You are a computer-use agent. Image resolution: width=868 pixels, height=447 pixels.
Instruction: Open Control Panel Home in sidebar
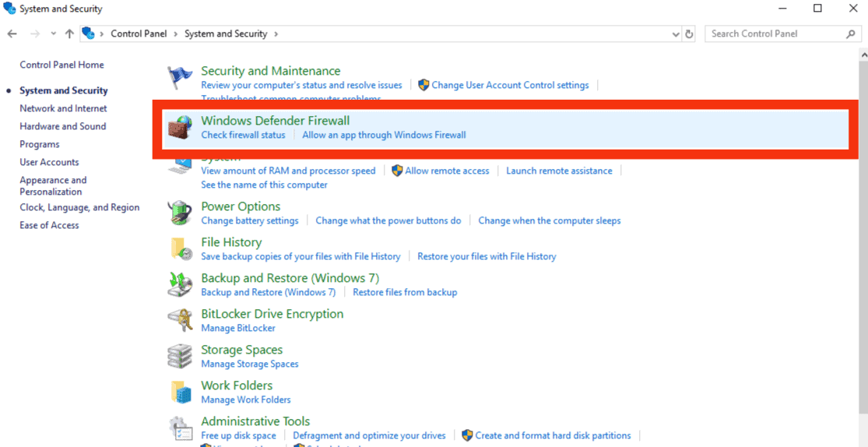[61, 65]
